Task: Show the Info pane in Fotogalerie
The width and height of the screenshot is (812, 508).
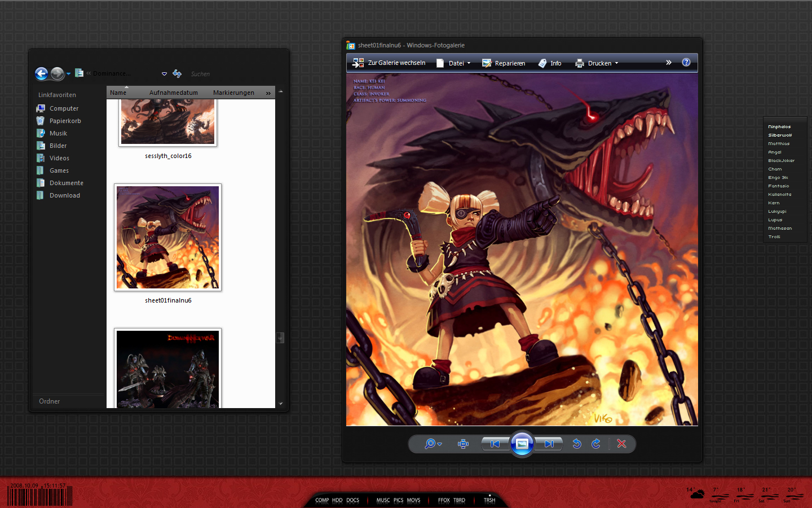Action: (x=550, y=63)
